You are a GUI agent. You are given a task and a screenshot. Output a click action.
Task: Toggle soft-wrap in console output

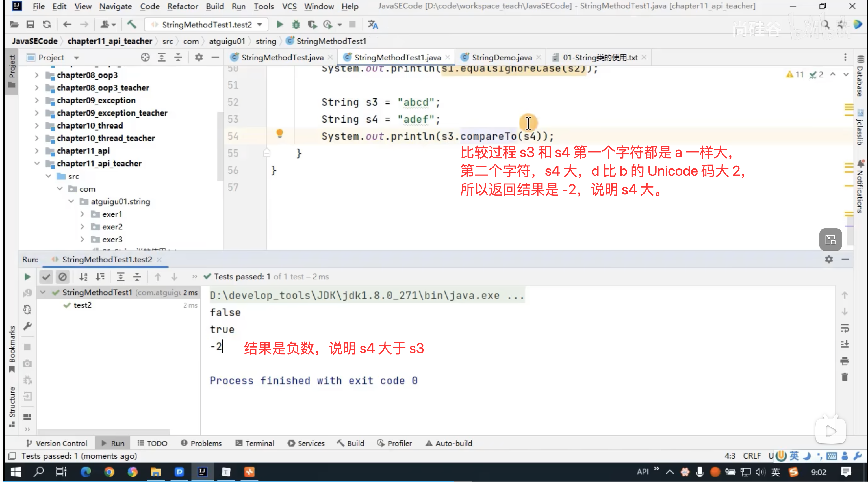(845, 328)
